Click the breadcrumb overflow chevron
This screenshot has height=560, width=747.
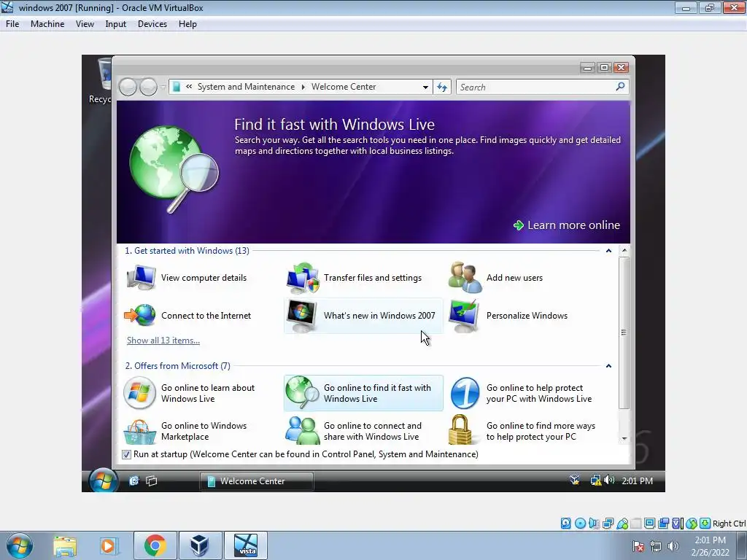[189, 87]
